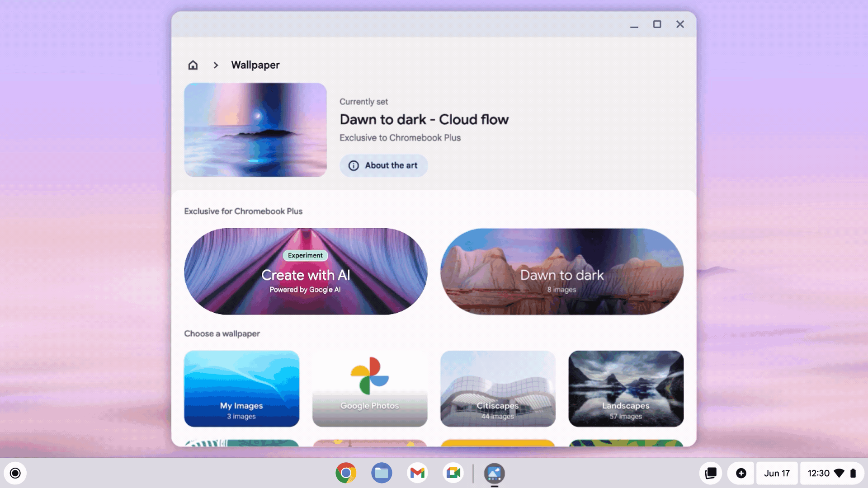868x488 pixels.
Task: Select the Citiscapes wallpaper collection
Action: tap(498, 389)
